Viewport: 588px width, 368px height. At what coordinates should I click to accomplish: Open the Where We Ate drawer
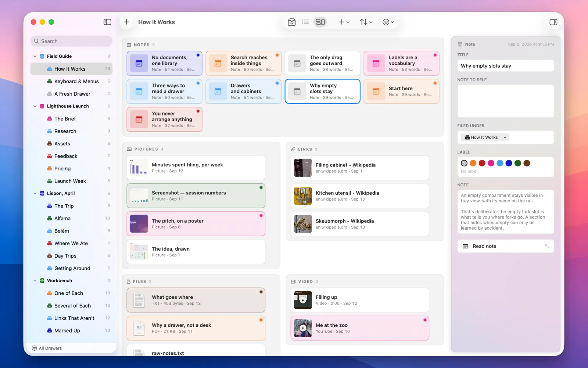(x=71, y=243)
